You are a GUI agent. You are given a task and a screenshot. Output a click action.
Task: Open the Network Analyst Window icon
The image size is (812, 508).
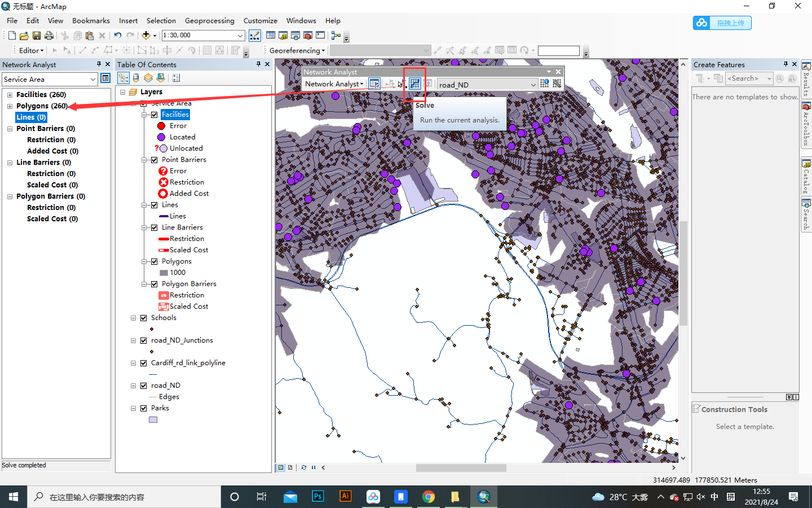[376, 83]
